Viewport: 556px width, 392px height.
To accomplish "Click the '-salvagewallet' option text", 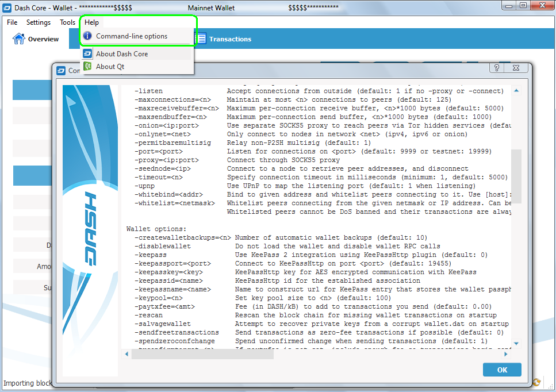I will click(162, 324).
